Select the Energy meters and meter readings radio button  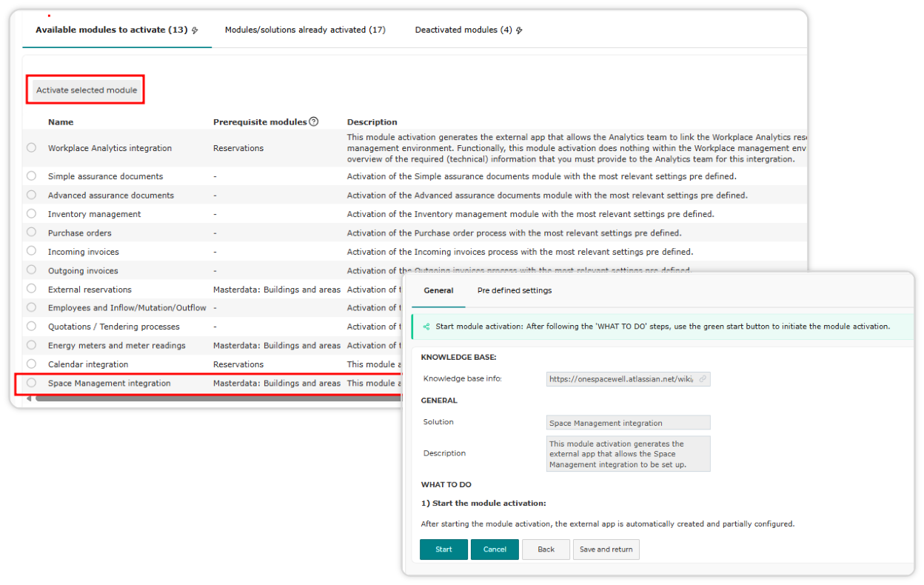point(31,345)
